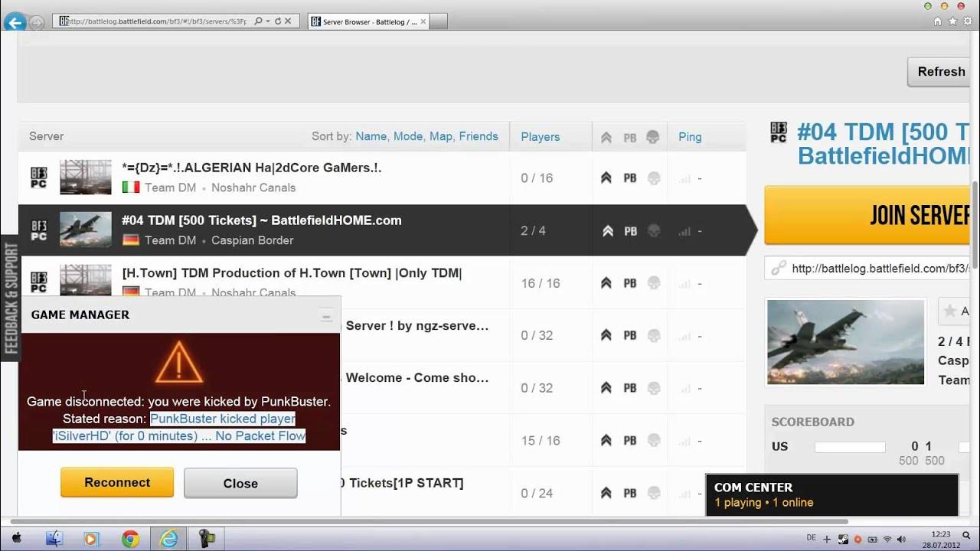Click PB icon on the ALGERIAN server row
Screen dimensions: 980x551
(630, 178)
